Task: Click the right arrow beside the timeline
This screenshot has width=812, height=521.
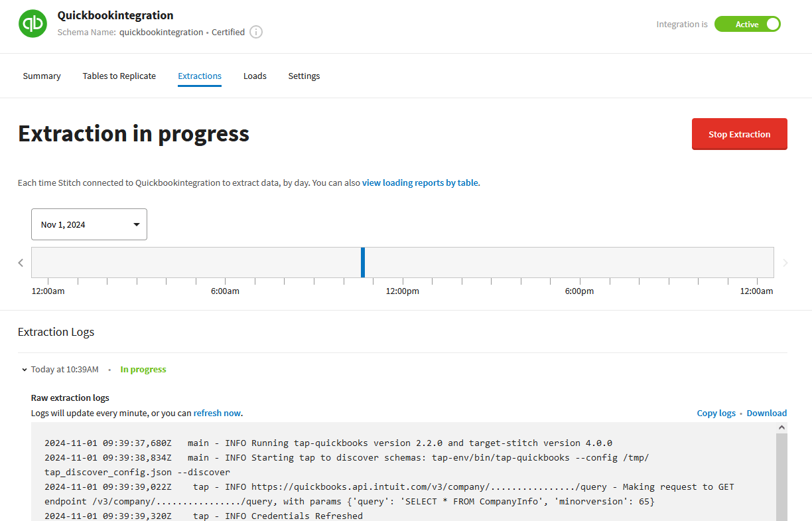Action: coord(785,262)
